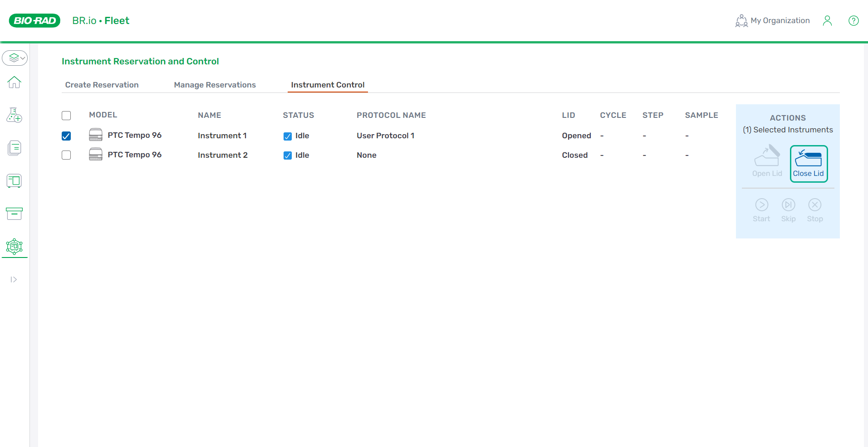The height and width of the screenshot is (447, 868).
Task: Click the Home icon in sidebar
Action: click(x=15, y=83)
